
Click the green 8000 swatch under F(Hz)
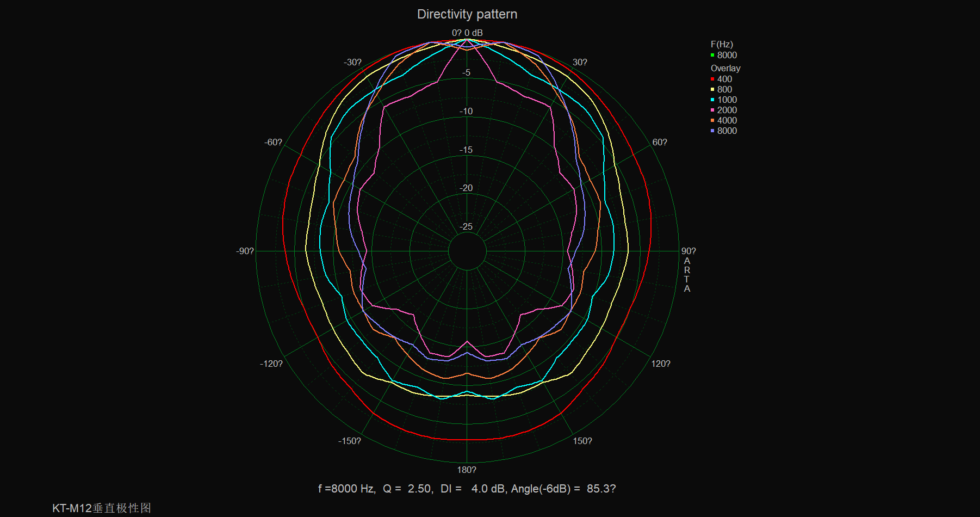(712, 55)
